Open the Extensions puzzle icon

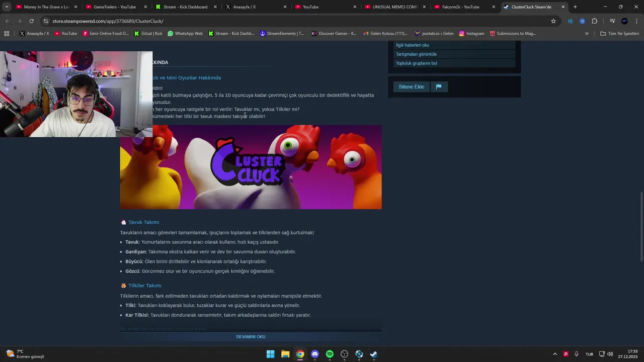pos(594,21)
